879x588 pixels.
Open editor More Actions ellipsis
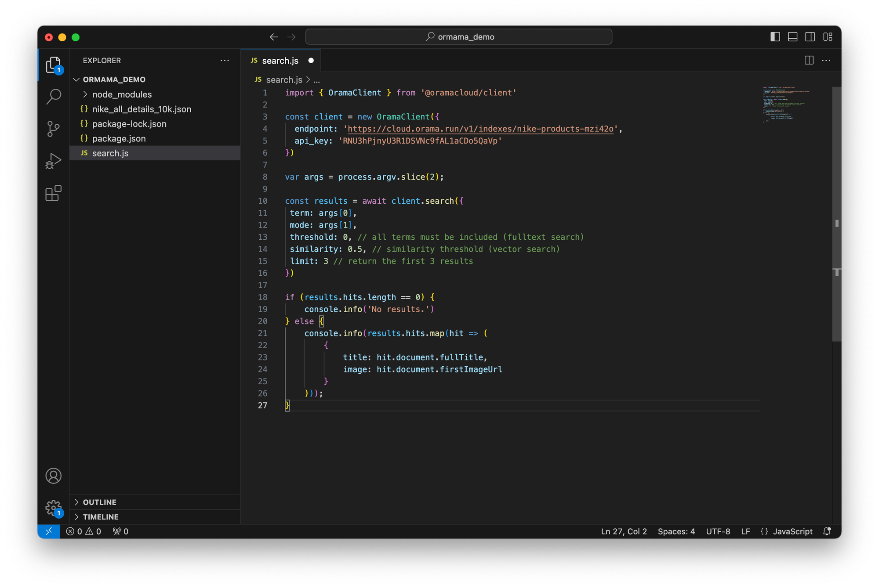tap(826, 60)
